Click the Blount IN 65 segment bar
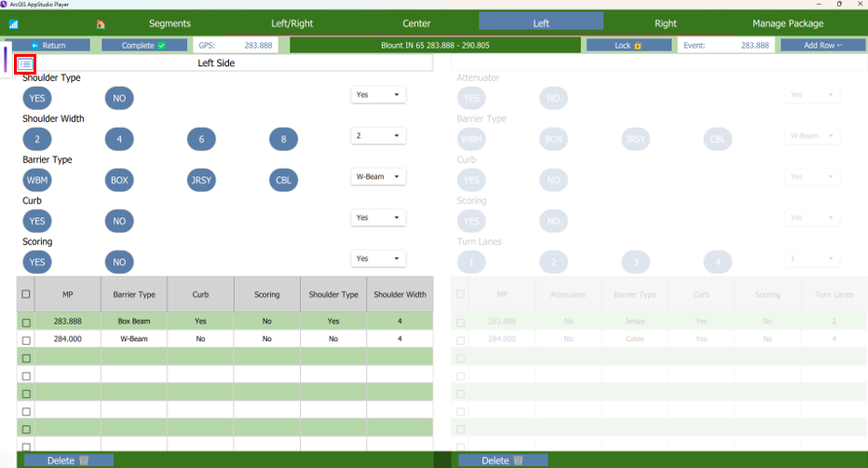Viewport: 868px width, 468px height. coord(435,46)
